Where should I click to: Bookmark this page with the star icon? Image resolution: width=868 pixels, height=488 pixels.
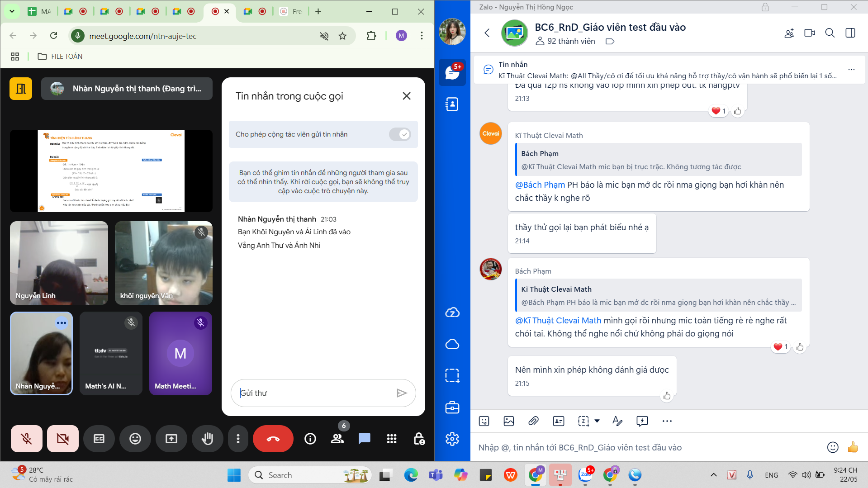tap(342, 36)
